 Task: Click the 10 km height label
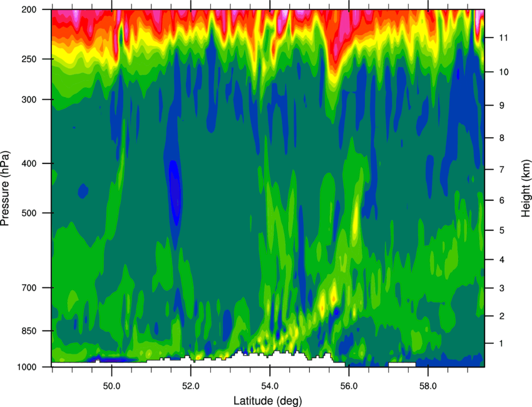click(x=504, y=72)
